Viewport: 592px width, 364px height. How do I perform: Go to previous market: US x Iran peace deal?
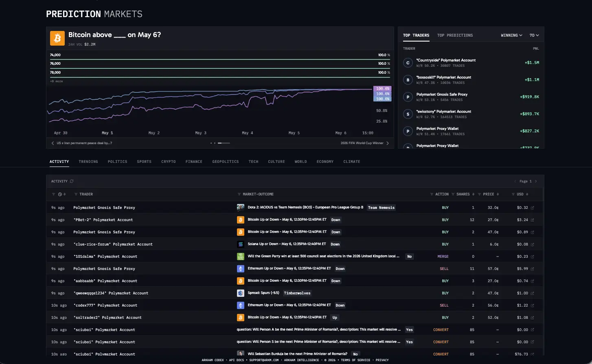(81, 143)
